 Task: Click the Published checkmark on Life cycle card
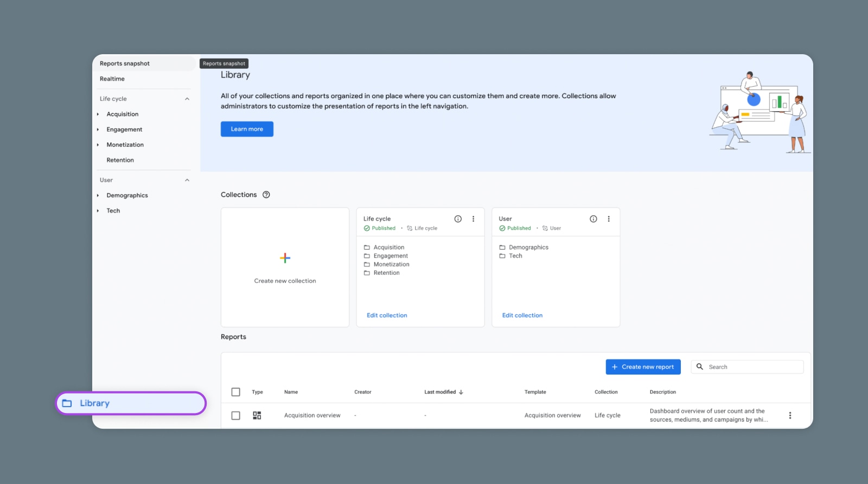coord(367,228)
